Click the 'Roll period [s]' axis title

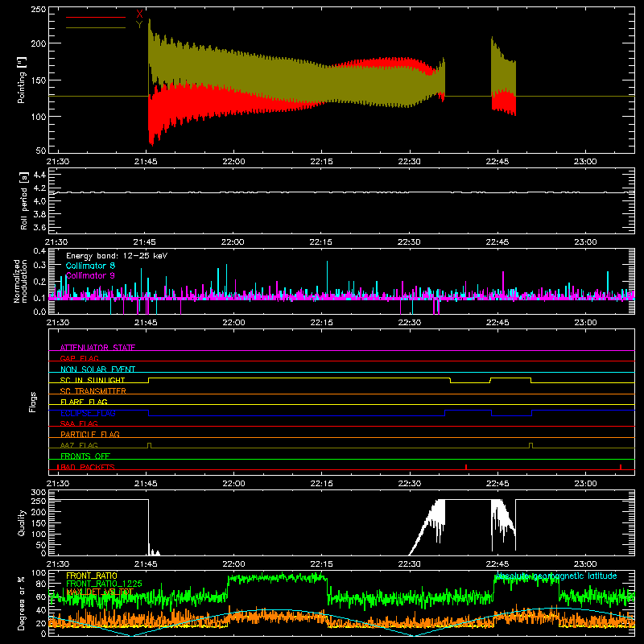(x=24, y=200)
